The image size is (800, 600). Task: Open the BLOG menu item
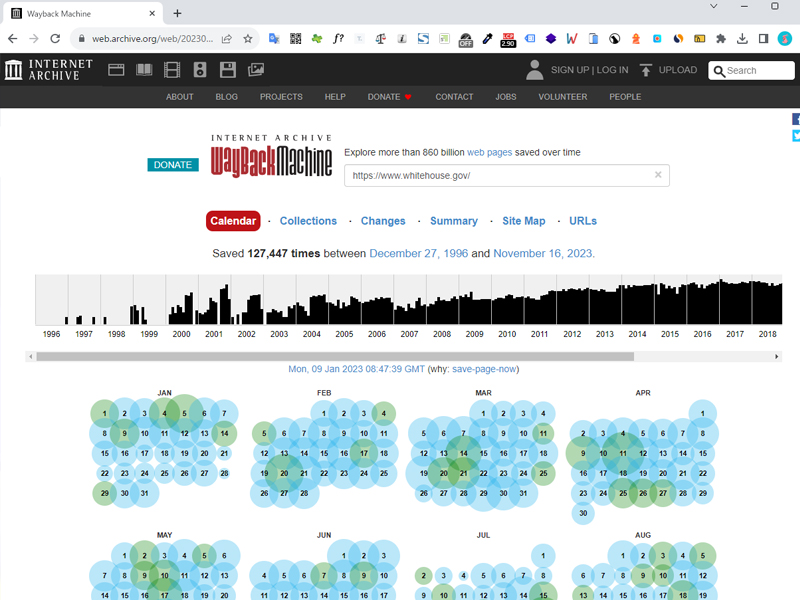[227, 97]
